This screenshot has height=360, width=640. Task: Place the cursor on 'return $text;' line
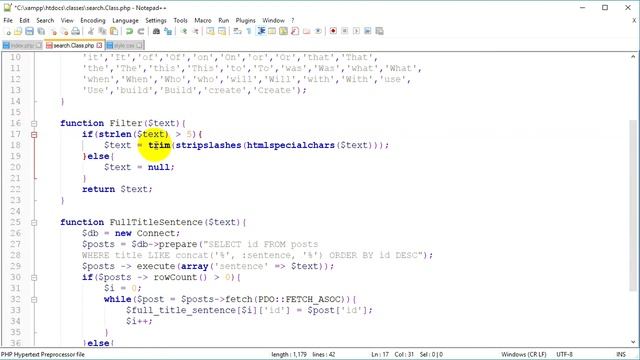(x=117, y=189)
